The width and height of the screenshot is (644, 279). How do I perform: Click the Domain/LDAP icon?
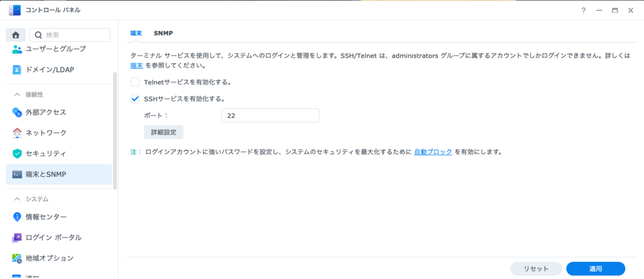tap(17, 70)
